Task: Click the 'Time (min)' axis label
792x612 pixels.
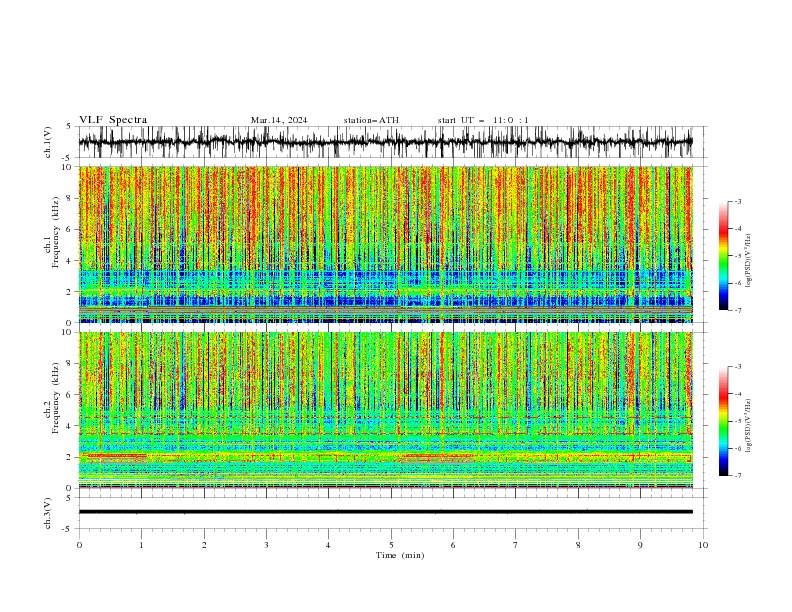Action: [400, 555]
